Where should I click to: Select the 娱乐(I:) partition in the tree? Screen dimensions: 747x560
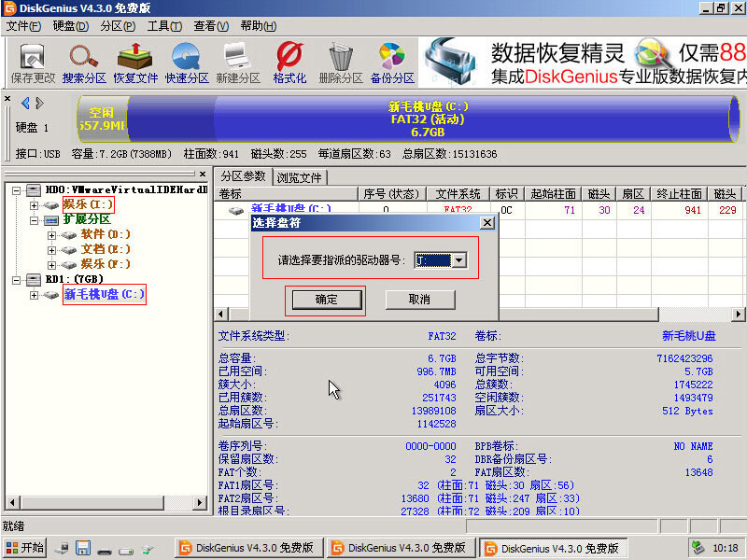click(x=88, y=204)
